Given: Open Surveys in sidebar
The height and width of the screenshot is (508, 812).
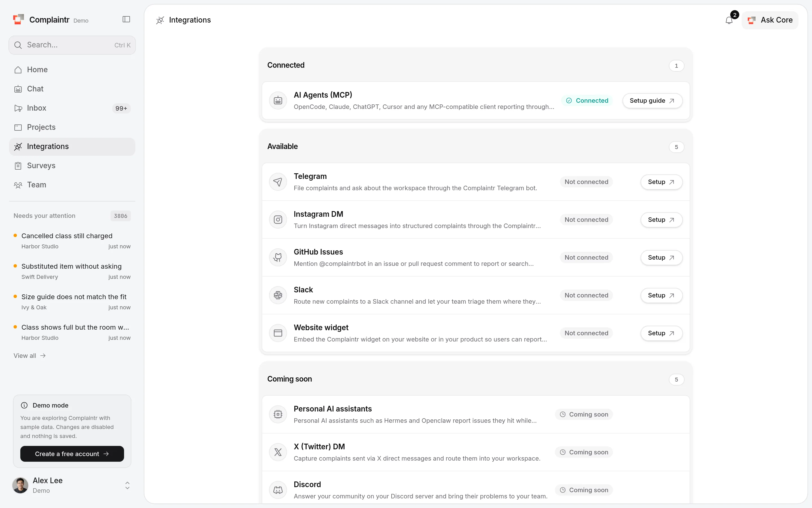Looking at the screenshot, I should pyautogui.click(x=72, y=166).
